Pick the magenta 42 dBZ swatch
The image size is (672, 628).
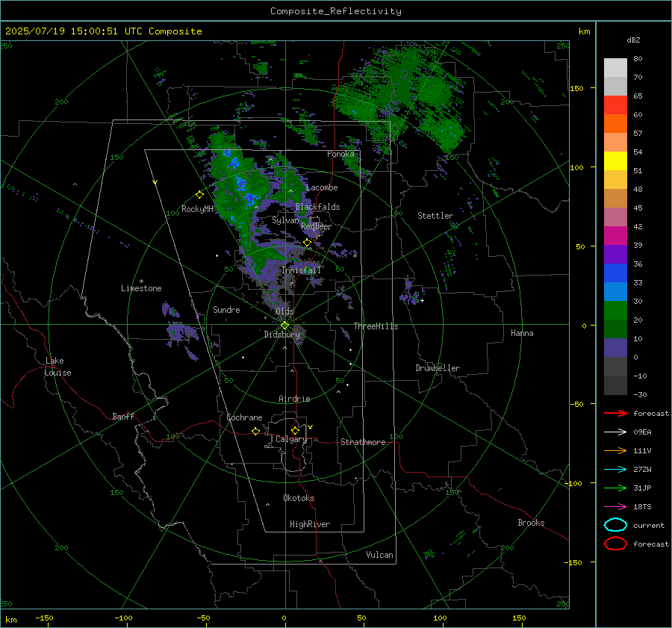point(615,235)
